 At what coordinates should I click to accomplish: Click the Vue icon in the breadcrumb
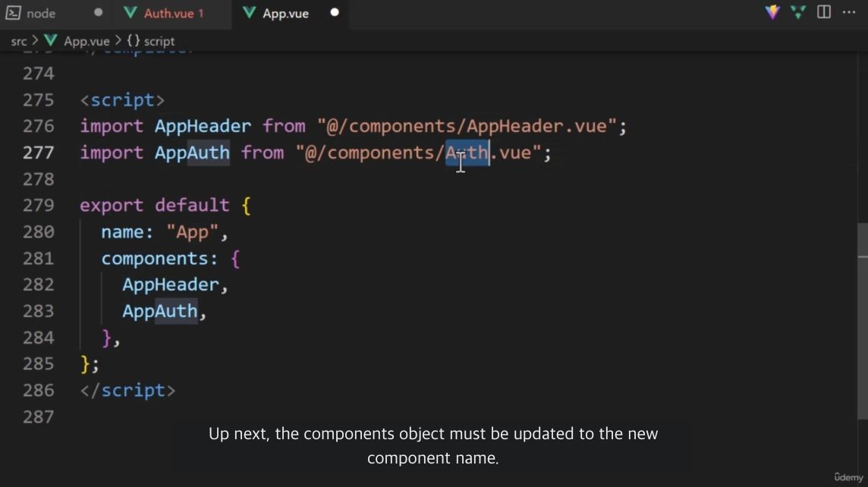[x=50, y=40]
